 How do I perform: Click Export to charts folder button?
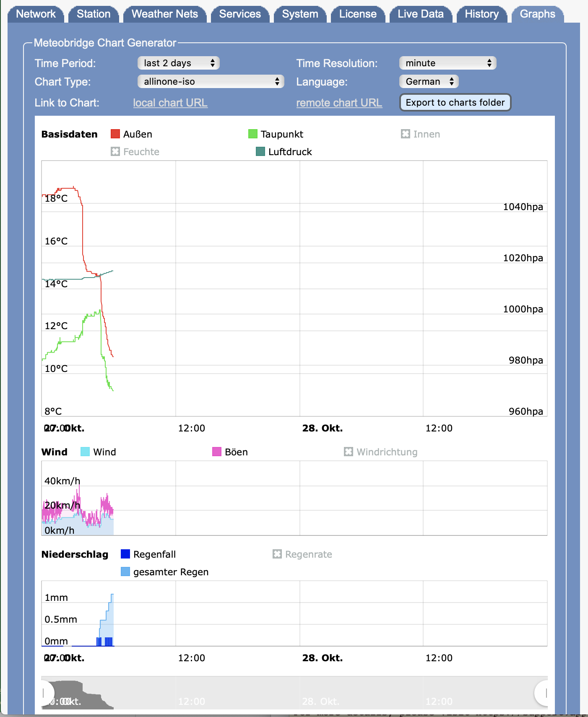pos(455,103)
